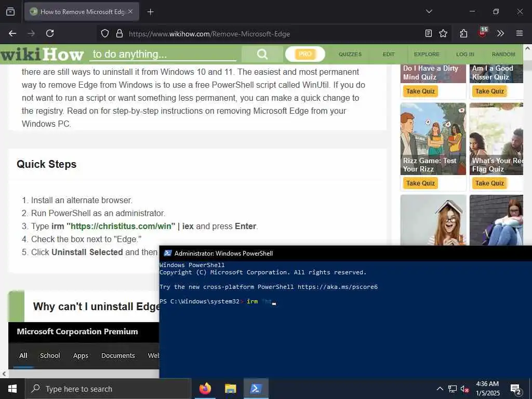The width and height of the screenshot is (532, 399).
Task: Click "Install an alternate browser" step
Action: point(82,200)
